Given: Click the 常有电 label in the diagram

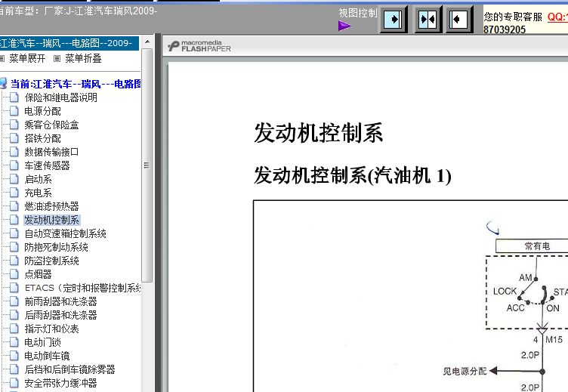Looking at the screenshot, I should point(537,246).
